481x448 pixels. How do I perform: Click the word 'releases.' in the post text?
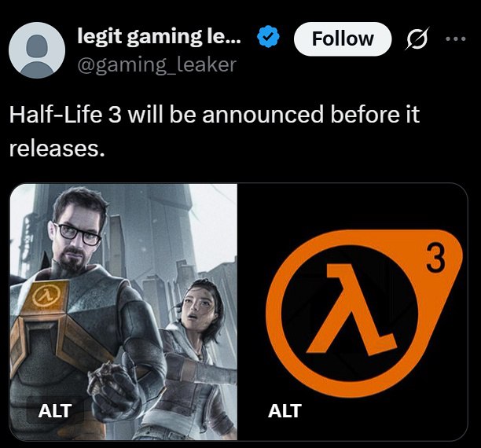57,149
